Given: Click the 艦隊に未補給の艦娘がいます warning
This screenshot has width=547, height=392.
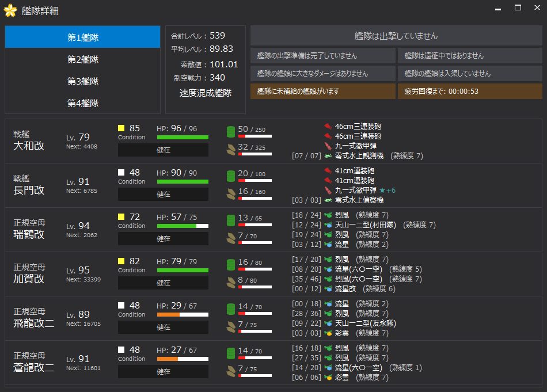Looking at the screenshot, I should click(323, 92).
